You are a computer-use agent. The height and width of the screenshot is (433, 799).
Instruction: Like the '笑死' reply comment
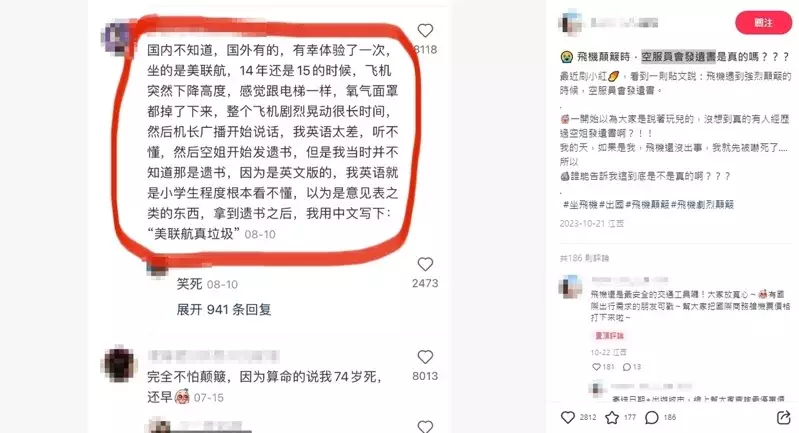(425, 264)
